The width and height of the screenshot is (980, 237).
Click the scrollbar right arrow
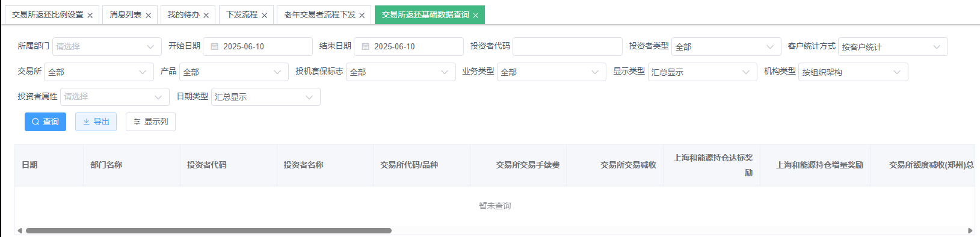tap(970, 230)
